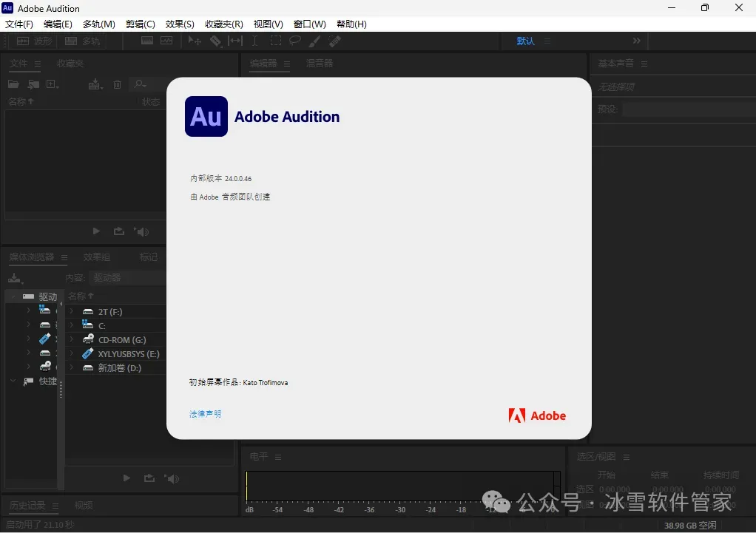Click the Media Browser import shortcut icon
The height and width of the screenshot is (533, 756).
16,278
